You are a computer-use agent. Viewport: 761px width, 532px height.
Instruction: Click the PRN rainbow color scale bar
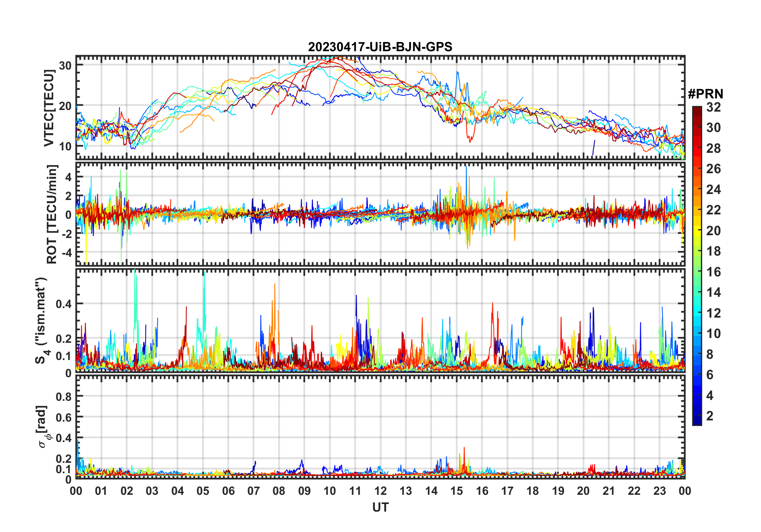697,266
